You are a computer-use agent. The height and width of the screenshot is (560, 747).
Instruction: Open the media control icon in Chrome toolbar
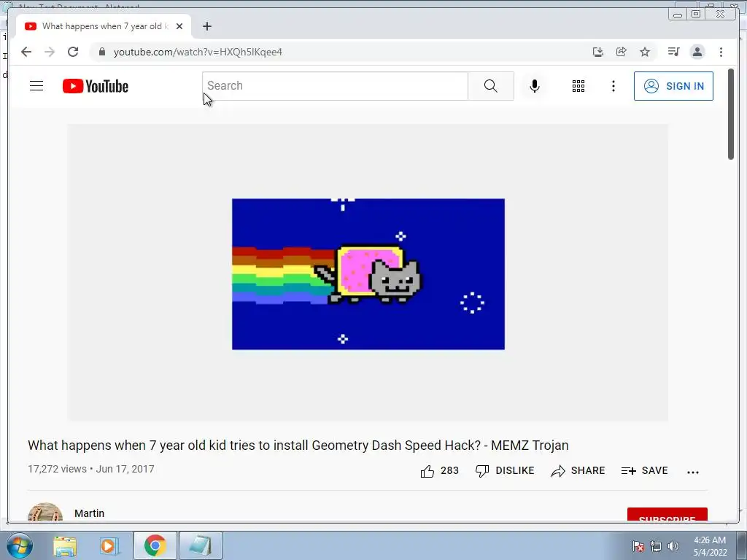pos(673,52)
